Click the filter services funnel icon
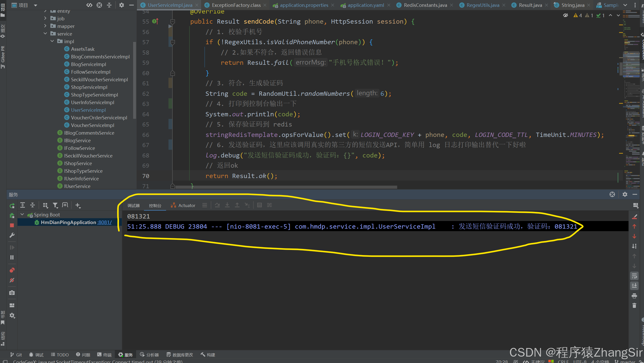 point(55,205)
